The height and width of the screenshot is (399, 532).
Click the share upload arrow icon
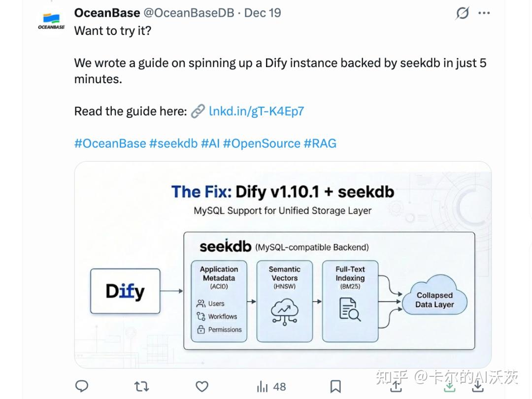click(396, 386)
